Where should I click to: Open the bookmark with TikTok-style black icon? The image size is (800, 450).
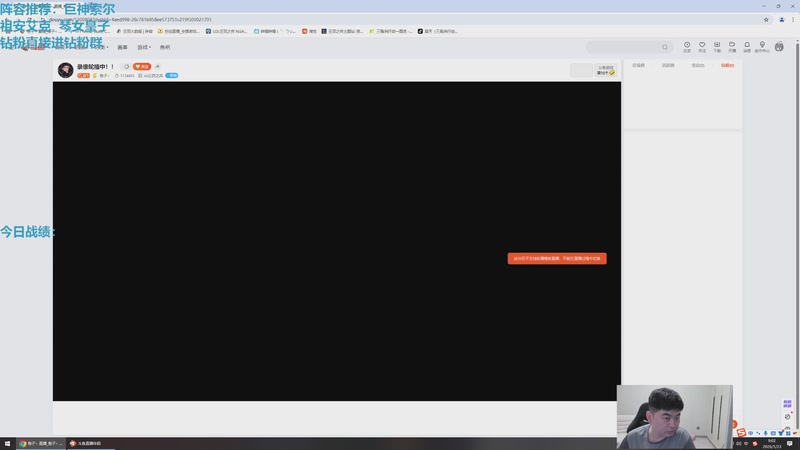coord(438,31)
